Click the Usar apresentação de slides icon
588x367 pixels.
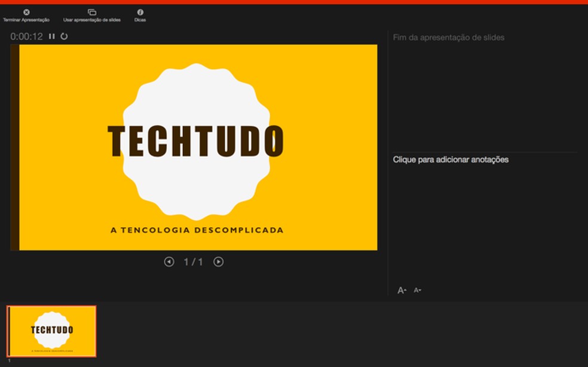pos(92,13)
